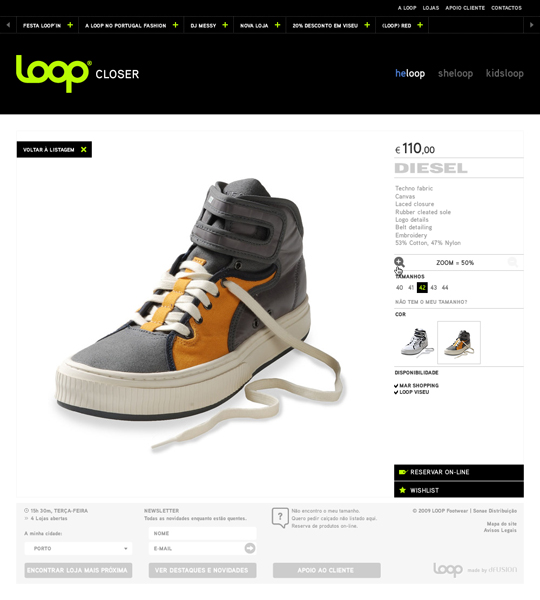The image size is (540, 600).
Task: Click the green Loop logo
Action: tap(54, 73)
